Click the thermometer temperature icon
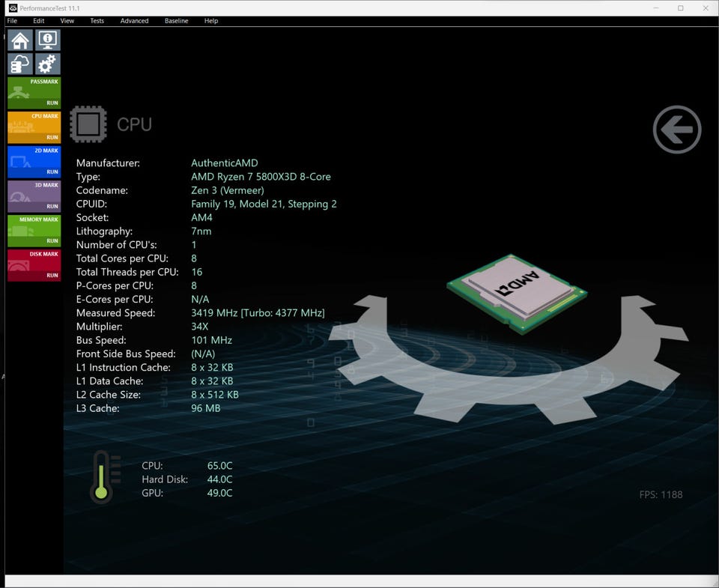 101,479
